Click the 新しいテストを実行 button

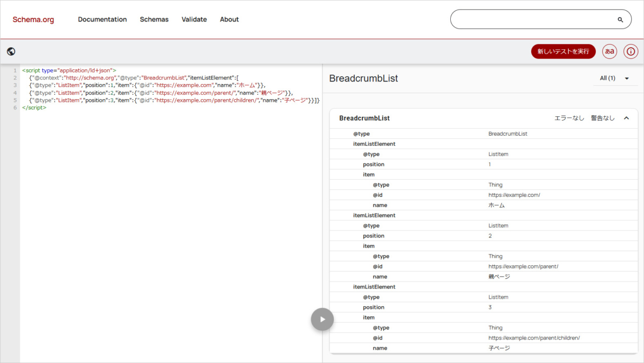563,51
